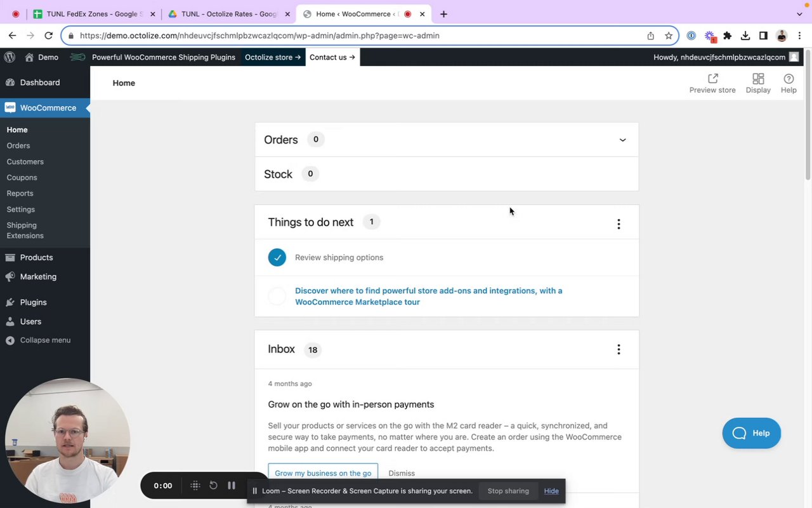The width and height of the screenshot is (812, 508).
Task: Open the blue Help chat widget
Action: tap(752, 433)
